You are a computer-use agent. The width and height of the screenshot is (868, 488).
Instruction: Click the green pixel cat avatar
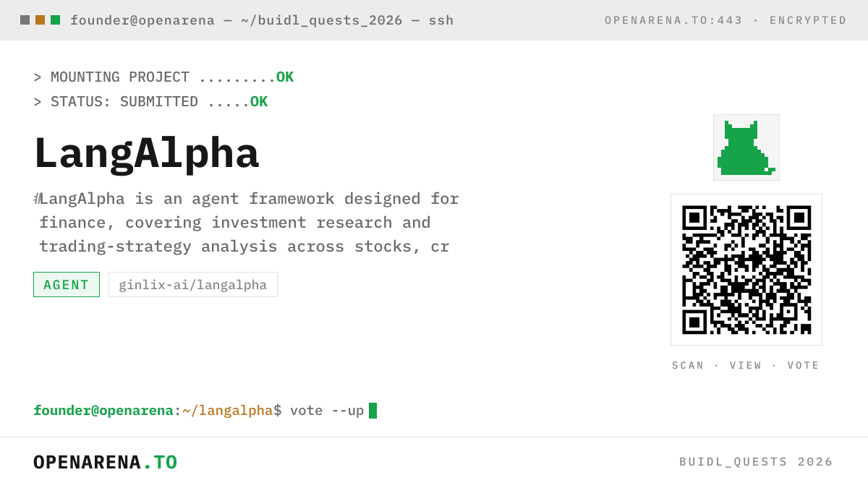tap(746, 147)
